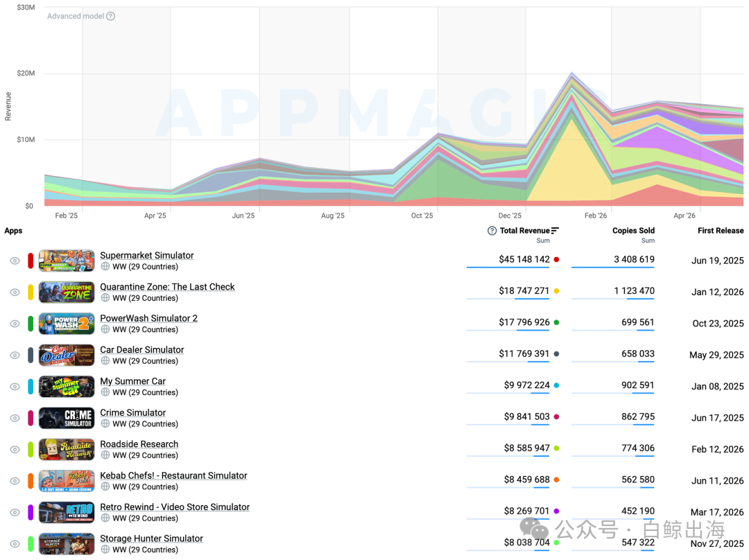Toggle My Summer Car visibility eye

pos(15,387)
